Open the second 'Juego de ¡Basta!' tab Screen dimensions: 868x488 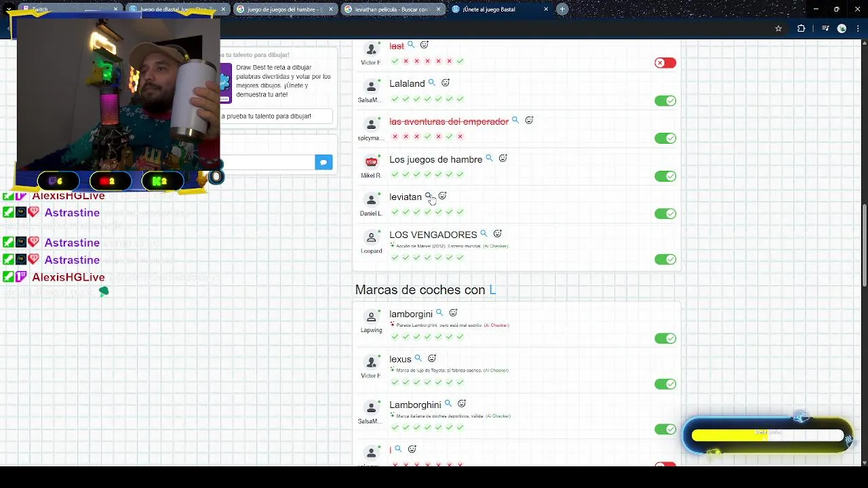click(x=178, y=9)
